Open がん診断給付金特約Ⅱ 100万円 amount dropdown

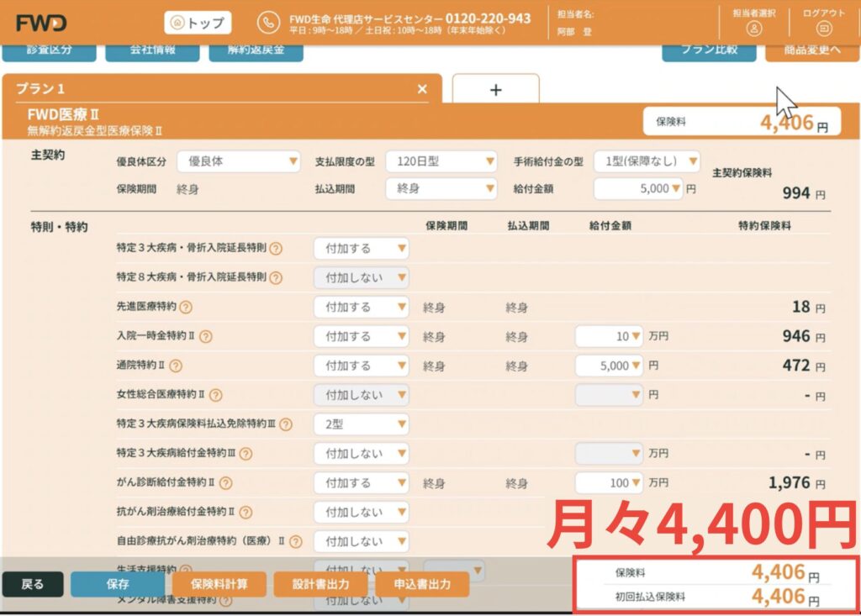coord(609,483)
